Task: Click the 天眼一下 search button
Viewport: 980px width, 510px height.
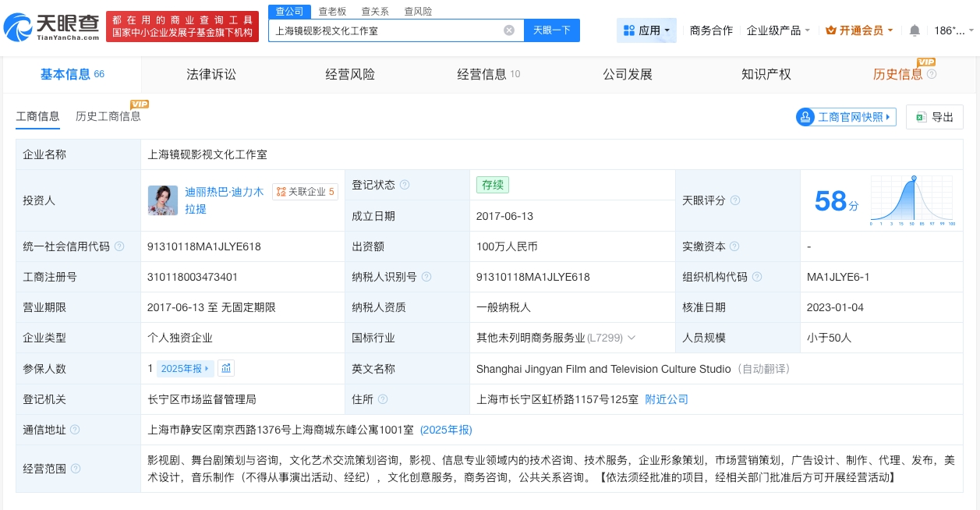Action: (x=551, y=30)
